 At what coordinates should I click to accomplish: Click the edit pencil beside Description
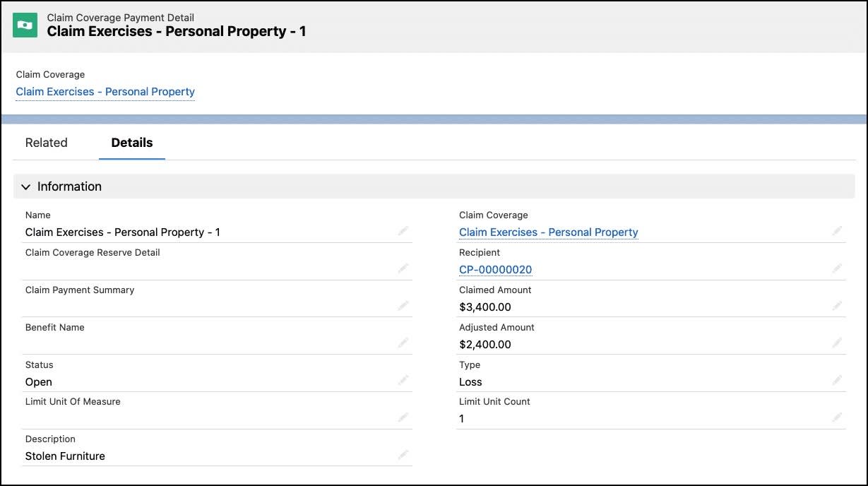403,455
